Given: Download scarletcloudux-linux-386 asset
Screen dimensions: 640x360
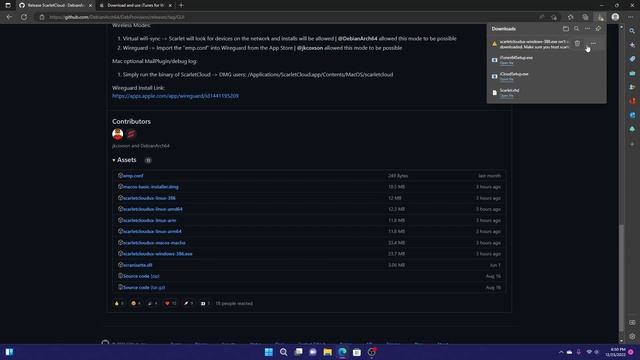Looking at the screenshot, I should coord(149,198).
